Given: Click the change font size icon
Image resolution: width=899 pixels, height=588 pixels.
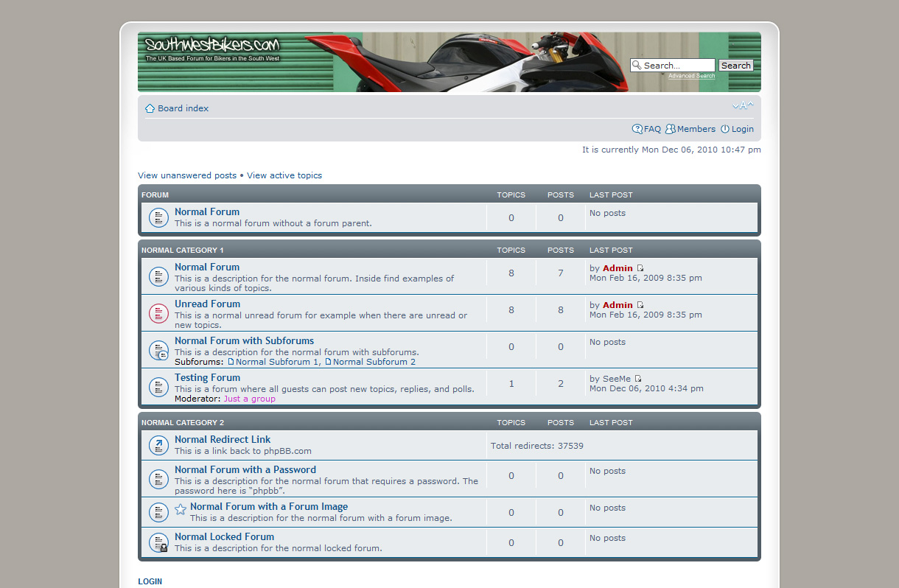Looking at the screenshot, I should coord(743,106).
